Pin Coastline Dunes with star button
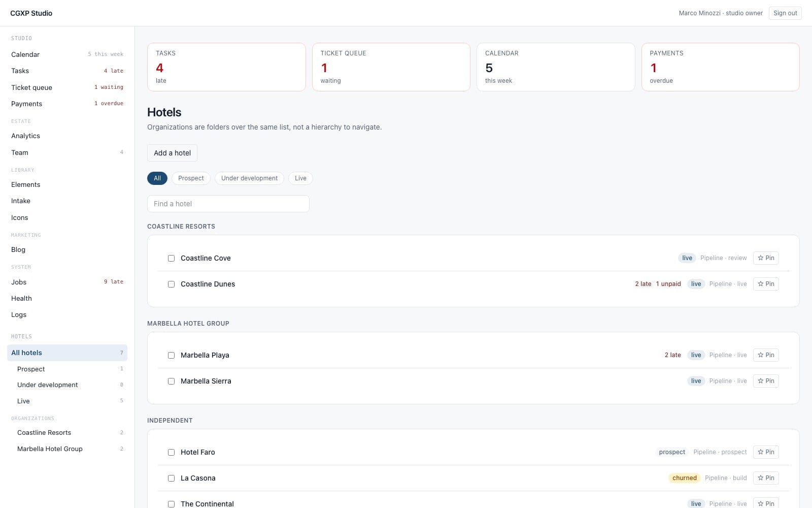This screenshot has height=508, width=812. tap(766, 284)
